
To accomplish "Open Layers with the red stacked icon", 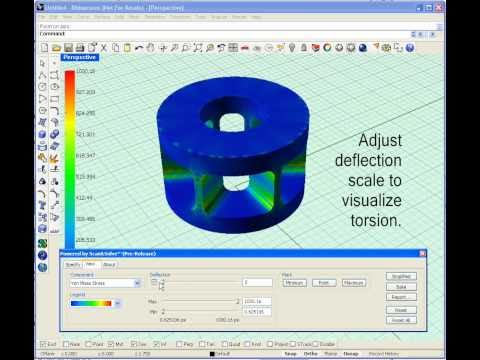I will point(315,48).
